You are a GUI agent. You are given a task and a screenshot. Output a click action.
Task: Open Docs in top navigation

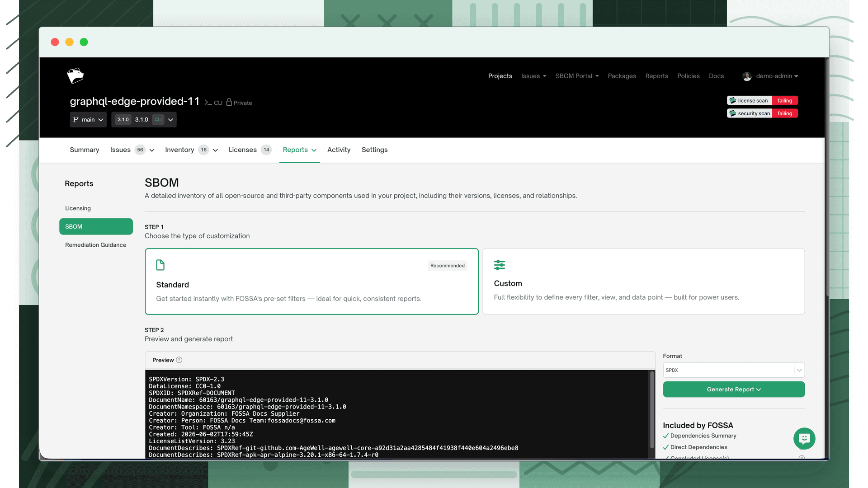tap(716, 76)
